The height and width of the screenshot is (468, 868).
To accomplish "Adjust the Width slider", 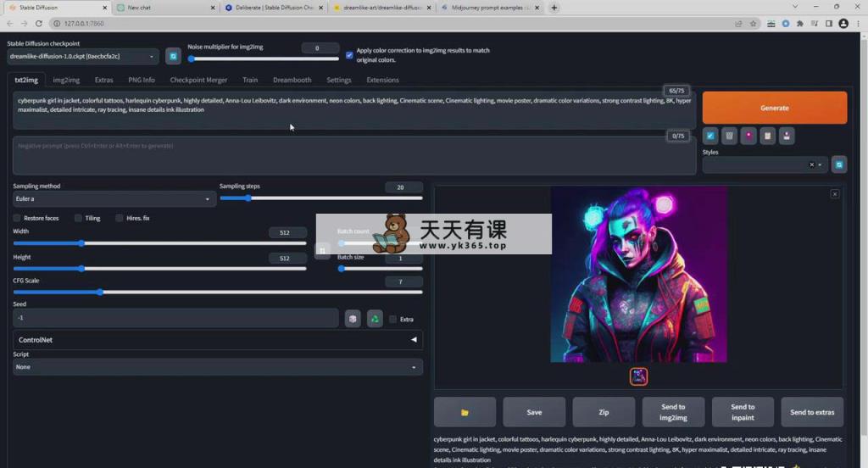I will point(159,243).
